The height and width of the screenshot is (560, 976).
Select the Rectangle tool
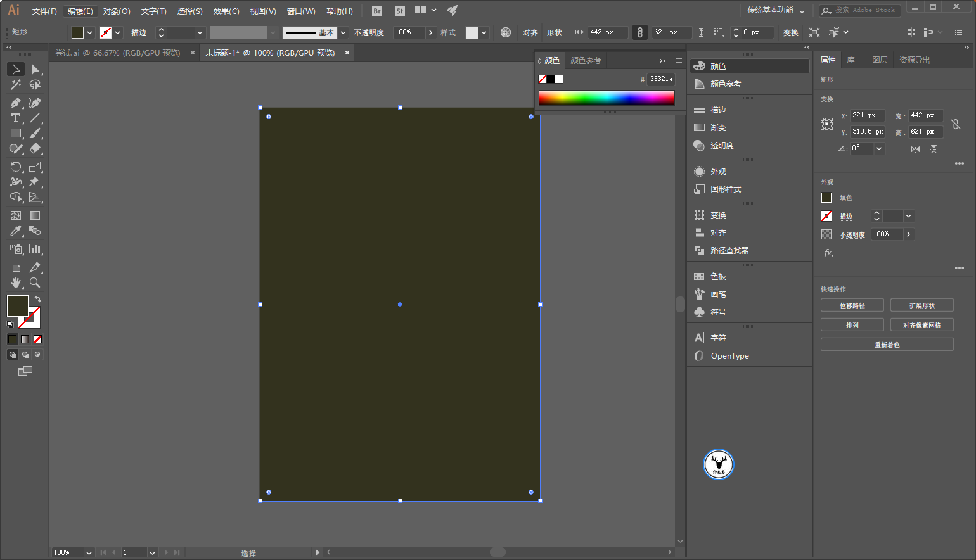[x=16, y=134]
